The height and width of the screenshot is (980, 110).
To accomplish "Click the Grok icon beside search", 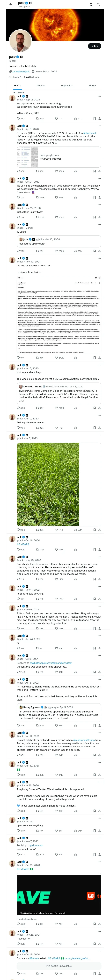I will click(91, 4).
